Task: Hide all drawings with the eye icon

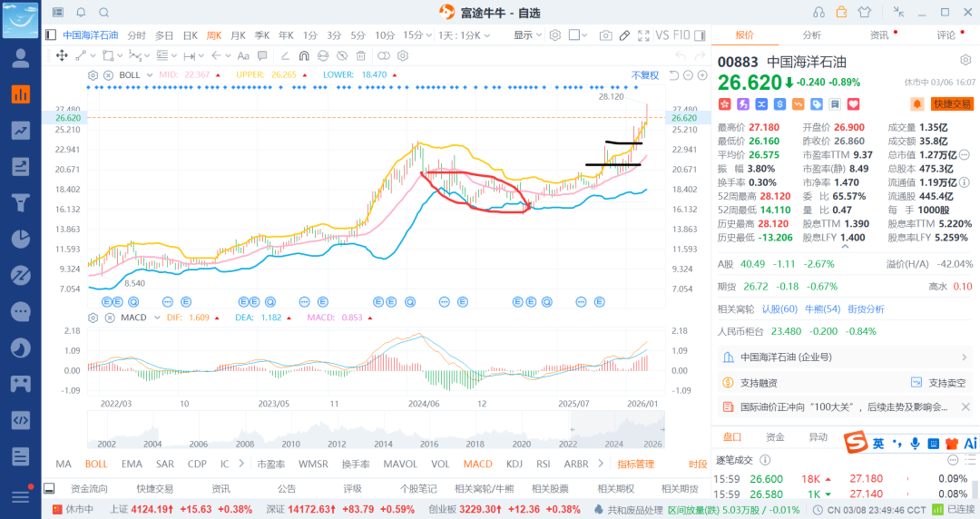Action: click(342, 55)
